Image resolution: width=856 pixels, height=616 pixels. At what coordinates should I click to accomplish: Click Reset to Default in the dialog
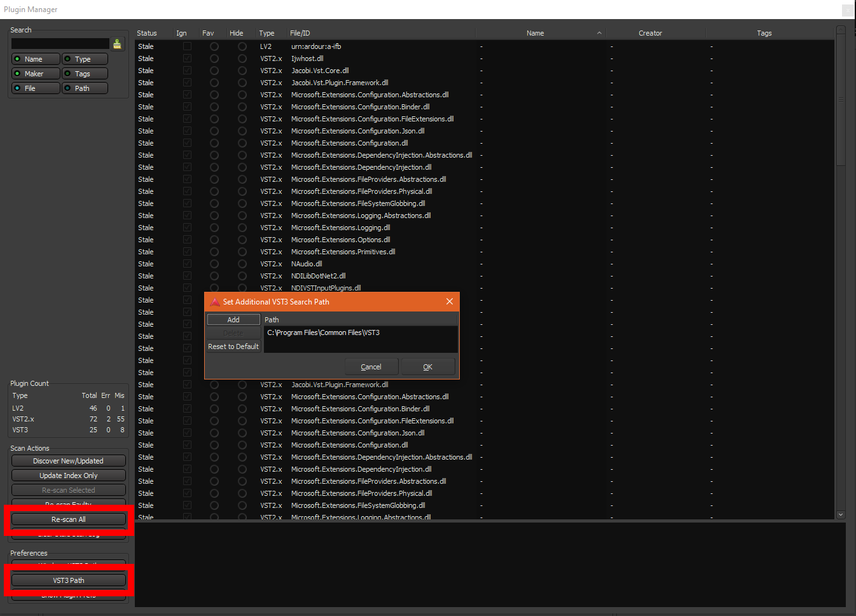[233, 346]
